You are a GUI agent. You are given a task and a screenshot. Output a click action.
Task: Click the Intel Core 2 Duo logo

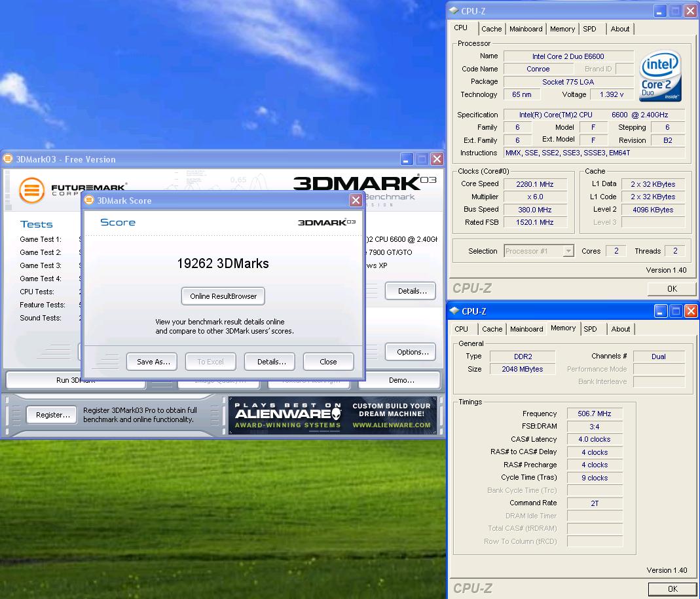point(660,75)
